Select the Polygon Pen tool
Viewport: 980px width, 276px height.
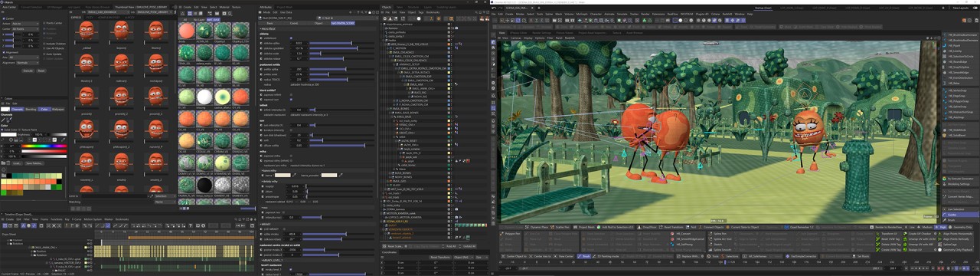510,234
